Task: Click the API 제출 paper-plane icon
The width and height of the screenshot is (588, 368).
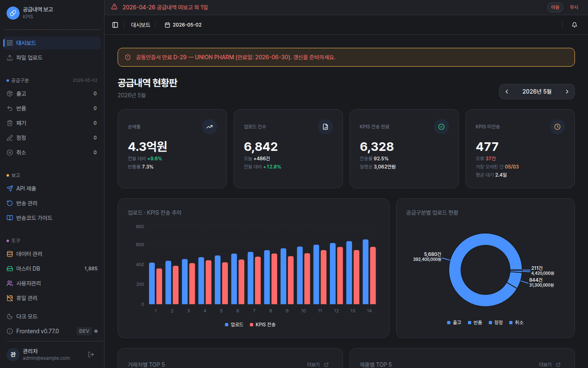Action: click(x=10, y=188)
